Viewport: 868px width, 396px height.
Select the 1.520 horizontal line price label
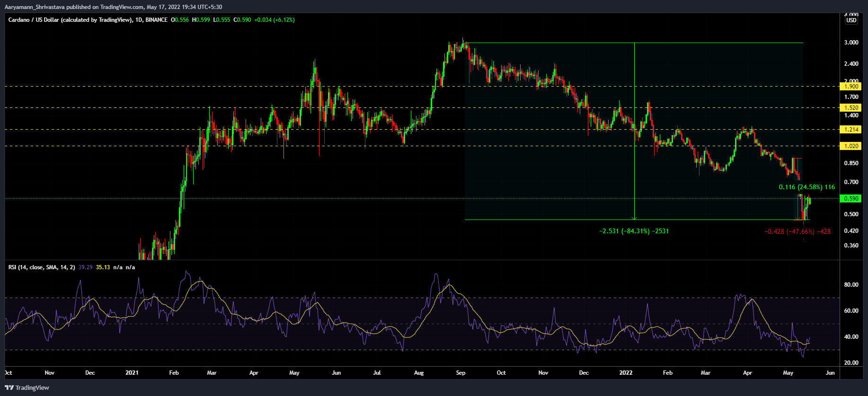851,108
